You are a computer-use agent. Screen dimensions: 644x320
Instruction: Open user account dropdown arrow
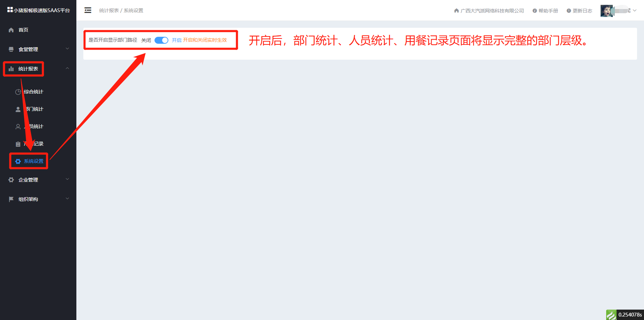635,10
